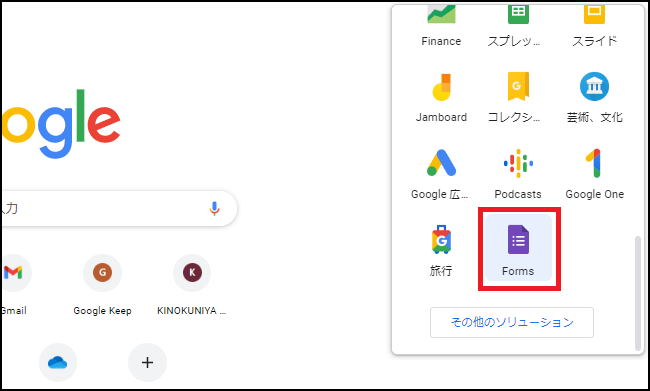650x391 pixels.
Task: Open the Arts & Culture app
Action: (x=594, y=97)
